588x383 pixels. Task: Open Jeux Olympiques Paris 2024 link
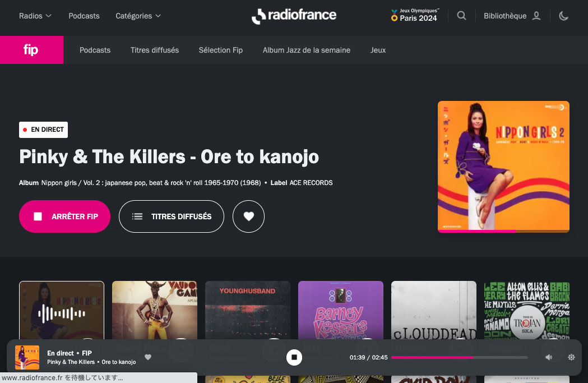pyautogui.click(x=415, y=15)
